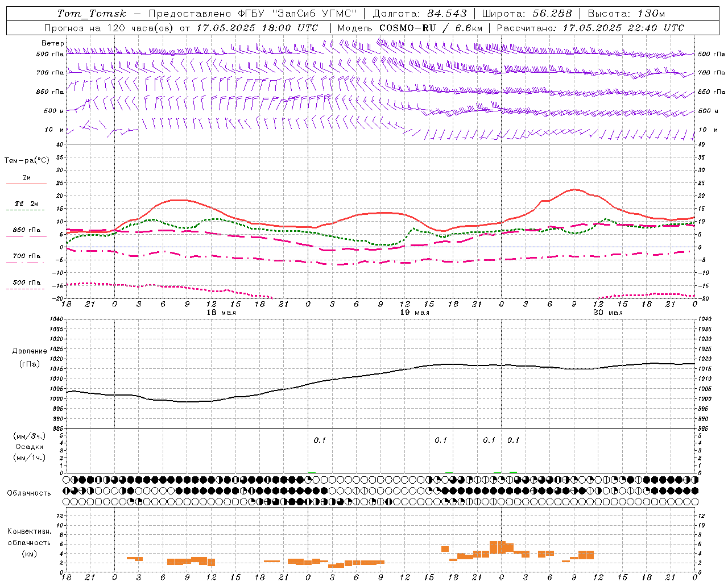The image size is (728, 582).
Task: Select the Облачность cloud cover label
Action: tap(29, 493)
